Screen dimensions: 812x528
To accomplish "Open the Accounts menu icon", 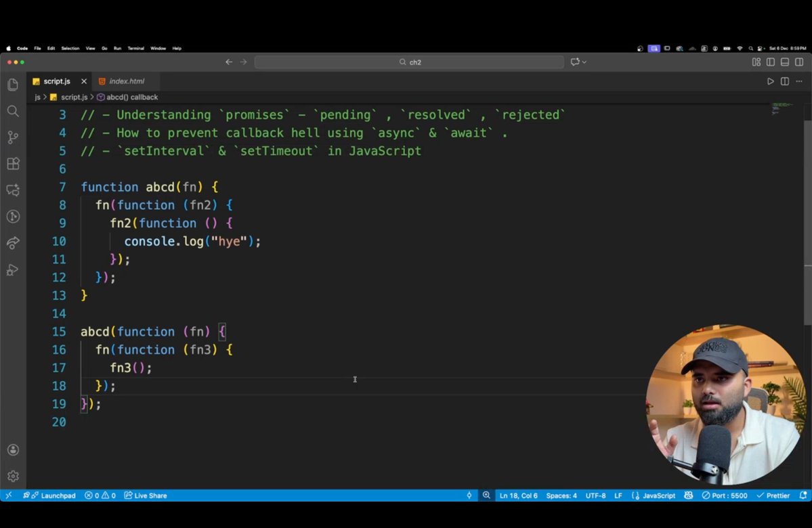I will click(13, 450).
